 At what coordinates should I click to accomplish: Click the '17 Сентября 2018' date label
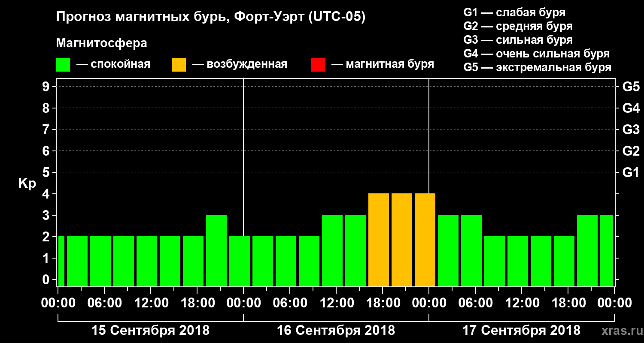521,331
